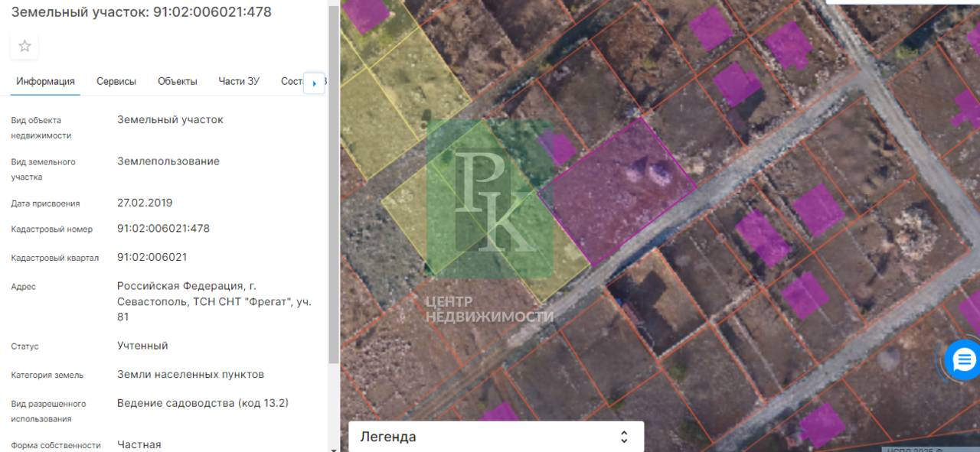Switch to the Объекты tab
The height and width of the screenshot is (452, 980).
[178, 81]
